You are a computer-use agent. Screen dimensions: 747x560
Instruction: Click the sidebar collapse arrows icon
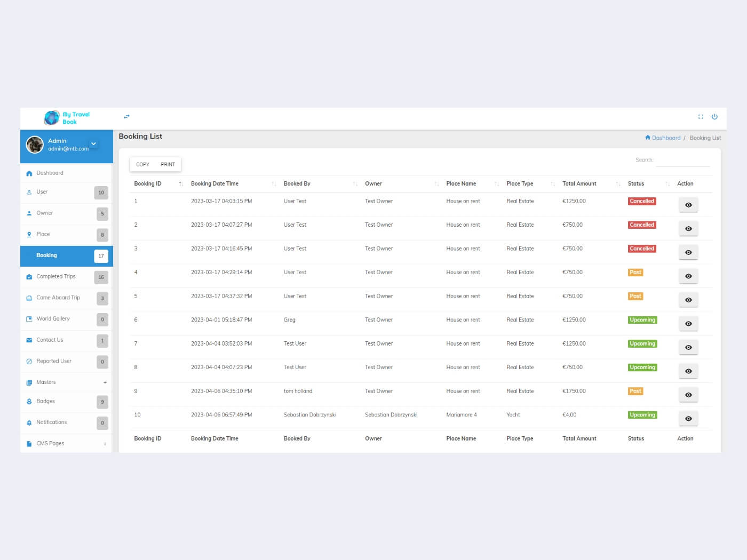click(126, 117)
